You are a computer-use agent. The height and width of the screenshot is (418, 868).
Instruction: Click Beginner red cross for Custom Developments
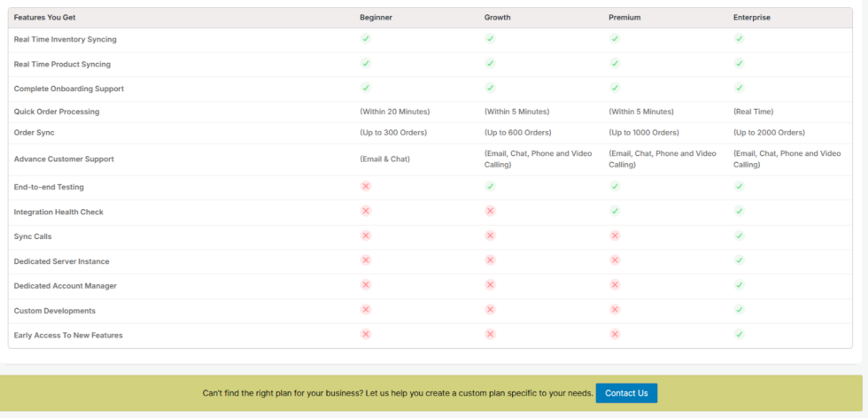[366, 310]
